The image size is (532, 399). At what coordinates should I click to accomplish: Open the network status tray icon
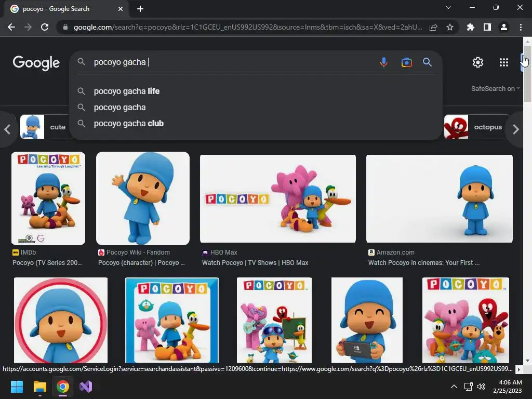tap(469, 387)
